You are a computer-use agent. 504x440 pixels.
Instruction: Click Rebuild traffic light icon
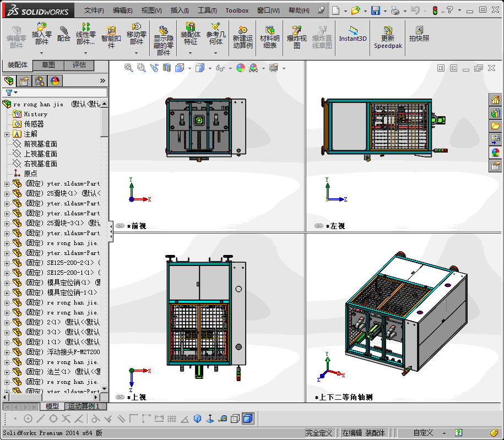point(435,10)
